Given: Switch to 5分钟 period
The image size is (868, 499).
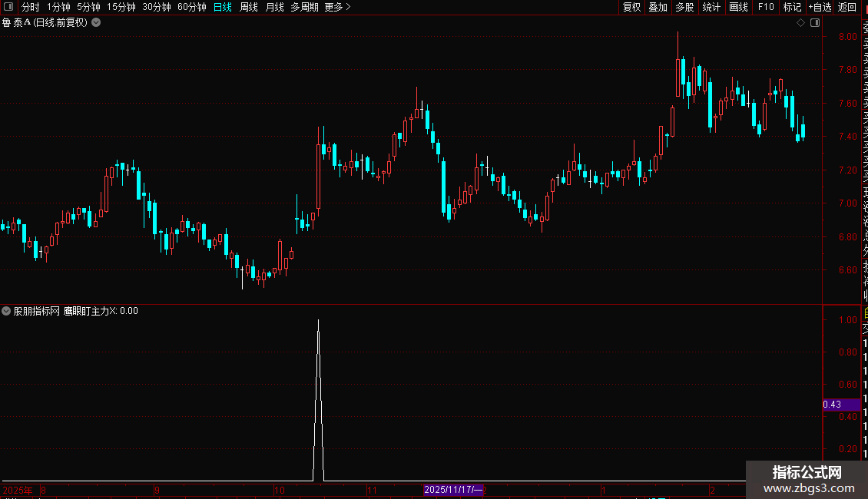Looking at the screenshot, I should pos(88,7).
